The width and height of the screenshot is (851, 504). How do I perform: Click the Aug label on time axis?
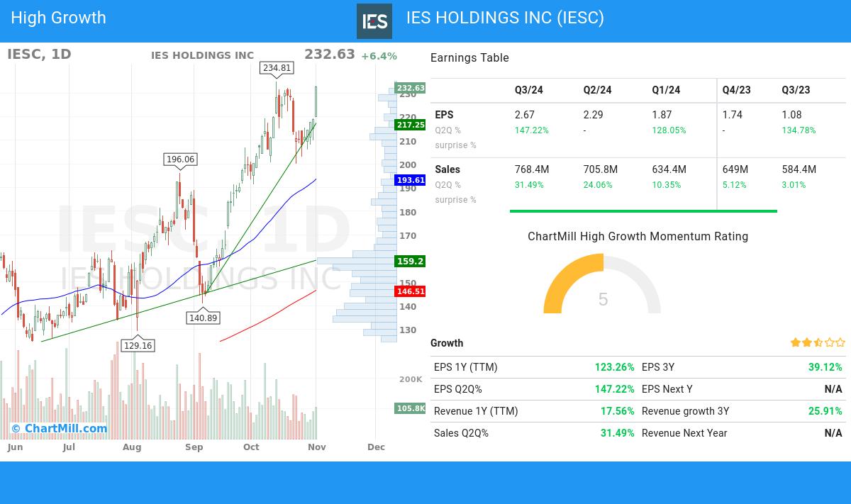point(131,447)
